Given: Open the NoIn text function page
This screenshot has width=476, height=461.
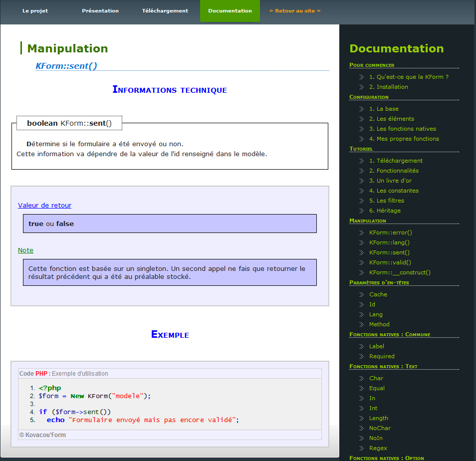Looking at the screenshot, I should (x=376, y=439).
